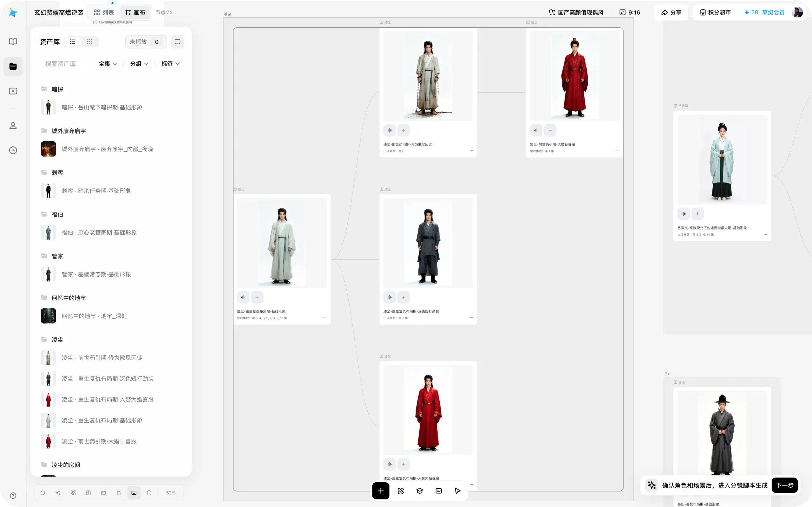Expand the 全集 episode filter dropdown
812x507 pixels.
pos(108,64)
